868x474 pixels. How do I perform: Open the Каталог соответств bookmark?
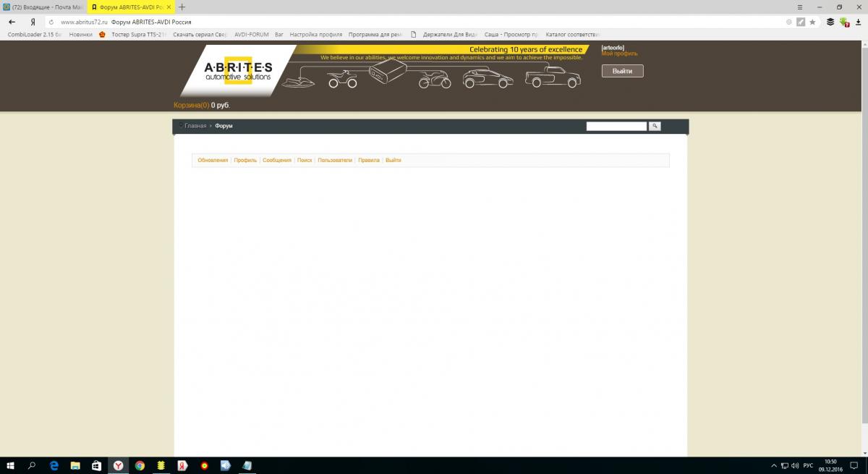573,34
